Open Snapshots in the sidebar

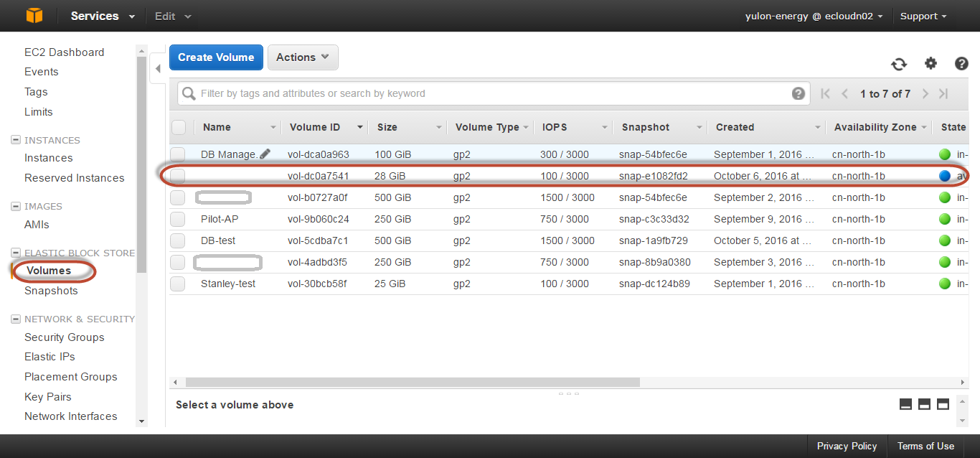coord(51,291)
